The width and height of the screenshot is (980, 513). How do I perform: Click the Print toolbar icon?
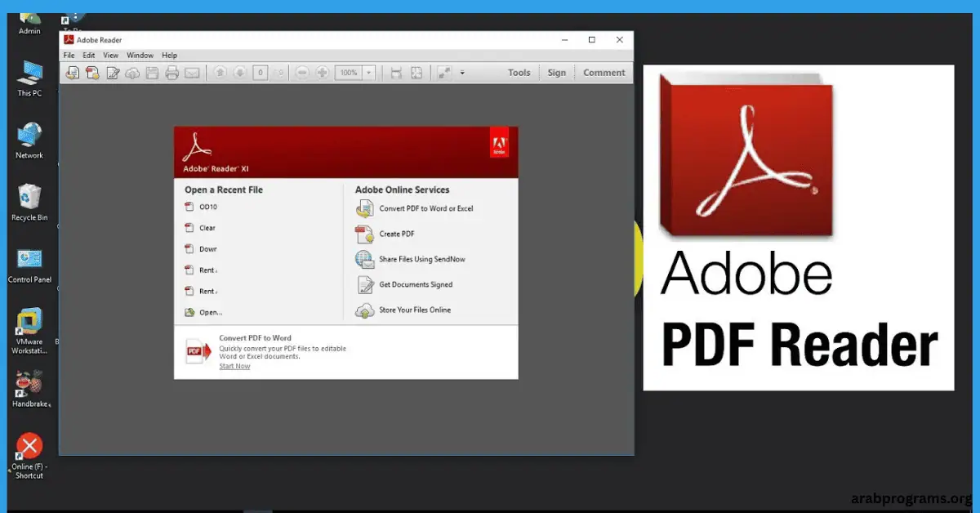click(171, 73)
